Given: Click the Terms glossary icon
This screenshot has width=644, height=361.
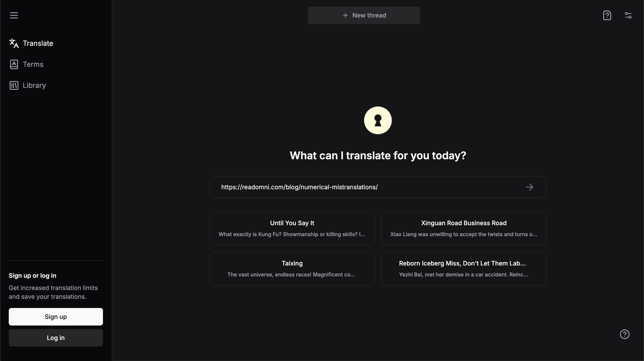Looking at the screenshot, I should click(x=14, y=64).
